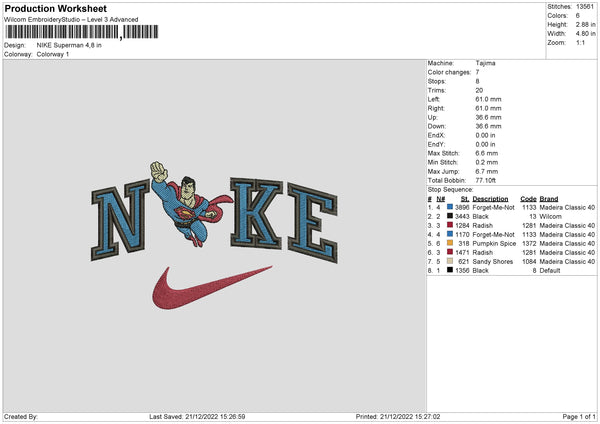Viewport: 600px width, 424px height.
Task: Click the Machine value Tajima
Action: [x=486, y=63]
